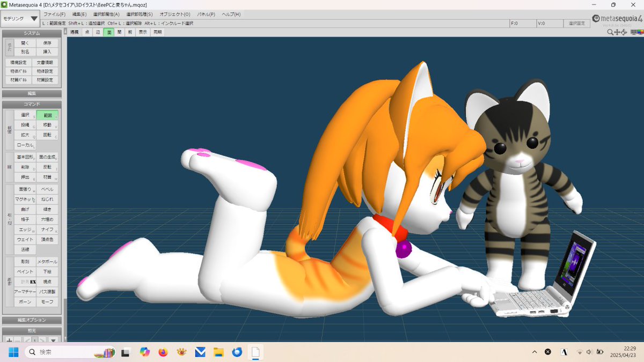The image size is (644, 362).
Task: Select the ペイント paint command
Action: (25, 272)
